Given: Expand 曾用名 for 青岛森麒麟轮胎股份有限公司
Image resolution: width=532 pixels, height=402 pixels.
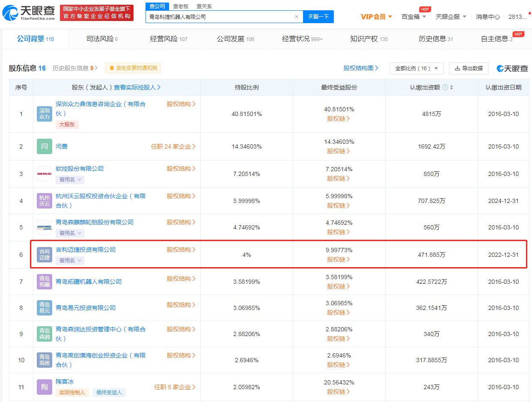Looking at the screenshot, I should [70, 233].
